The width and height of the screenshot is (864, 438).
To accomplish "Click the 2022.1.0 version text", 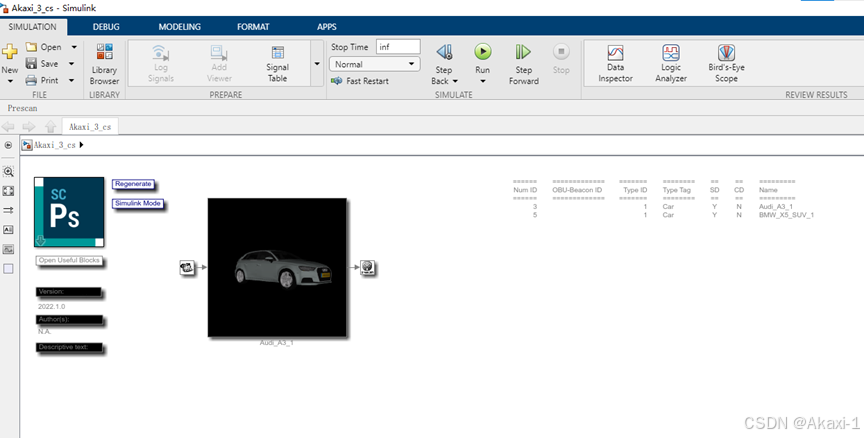I will coord(51,306).
